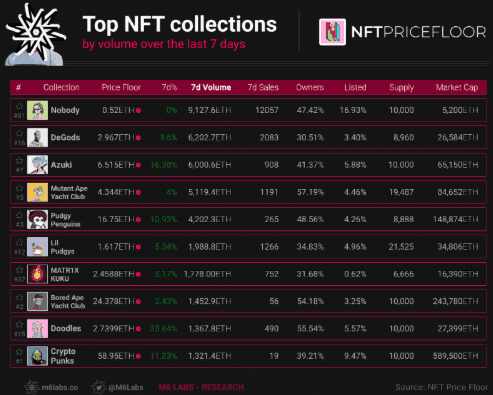Click the red dot beside Nobody price floor
Image resolution: width=493 pixels, height=395 pixels.
(138, 110)
